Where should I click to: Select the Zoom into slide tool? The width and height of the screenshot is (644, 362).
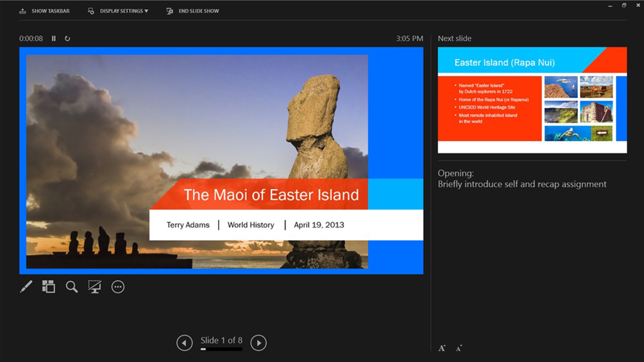tap(71, 287)
